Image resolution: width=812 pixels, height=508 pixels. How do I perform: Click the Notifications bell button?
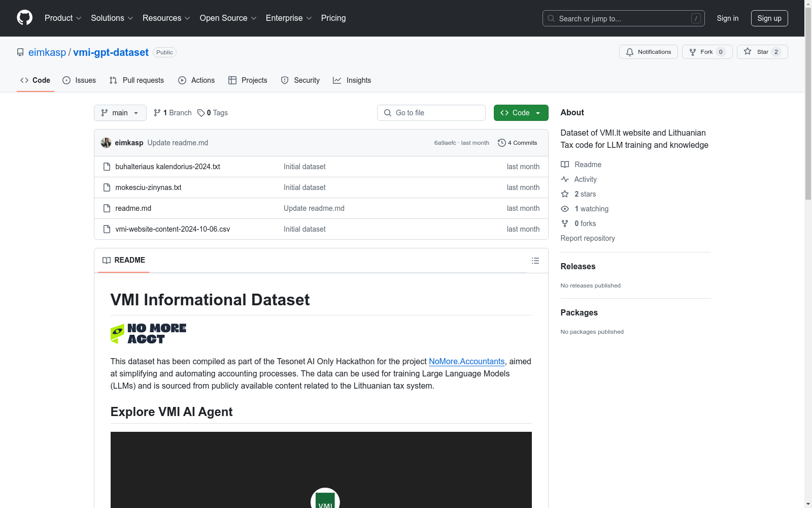[648, 52]
